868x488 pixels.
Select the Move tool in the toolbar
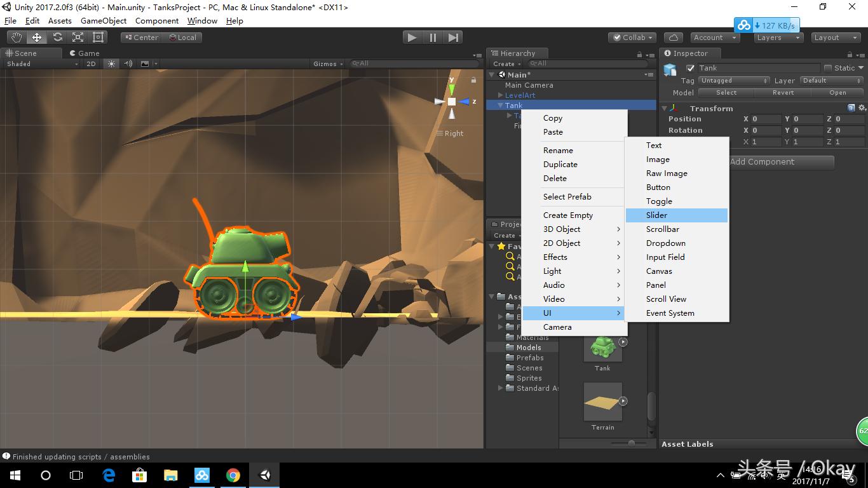pyautogui.click(x=36, y=37)
